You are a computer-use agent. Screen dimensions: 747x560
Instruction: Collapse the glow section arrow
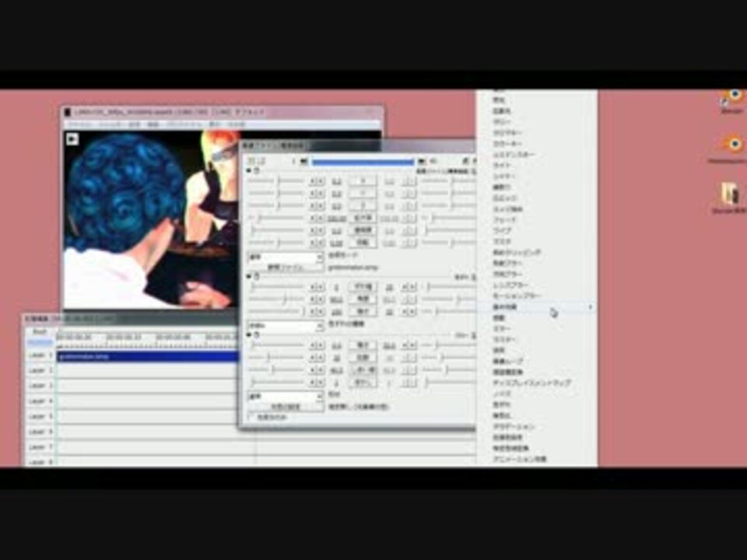point(249,335)
